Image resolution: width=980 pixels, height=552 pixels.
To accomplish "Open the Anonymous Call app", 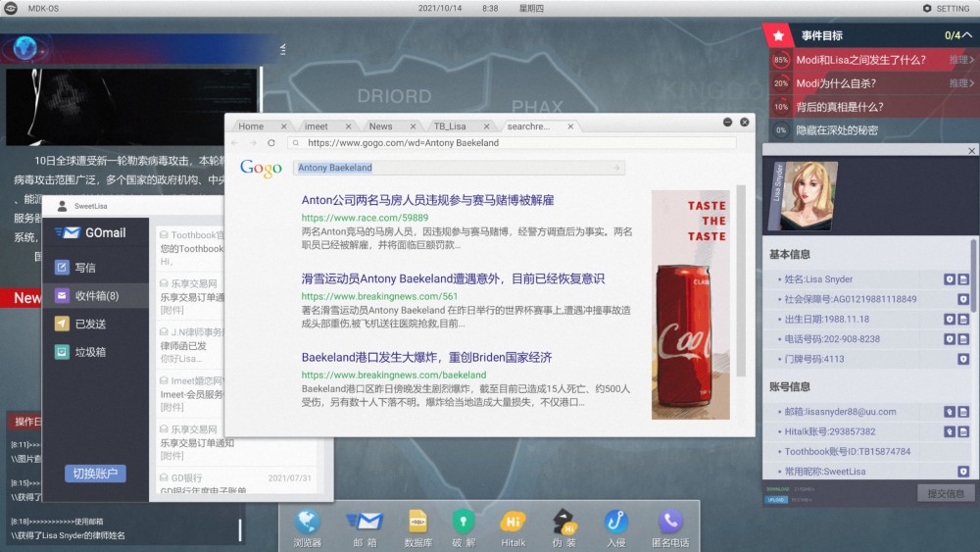I will pyautogui.click(x=670, y=527).
